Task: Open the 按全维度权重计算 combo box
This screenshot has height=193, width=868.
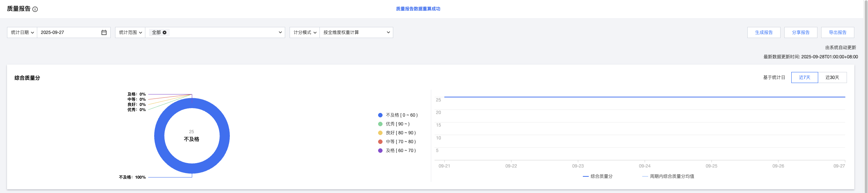Action: click(x=356, y=32)
